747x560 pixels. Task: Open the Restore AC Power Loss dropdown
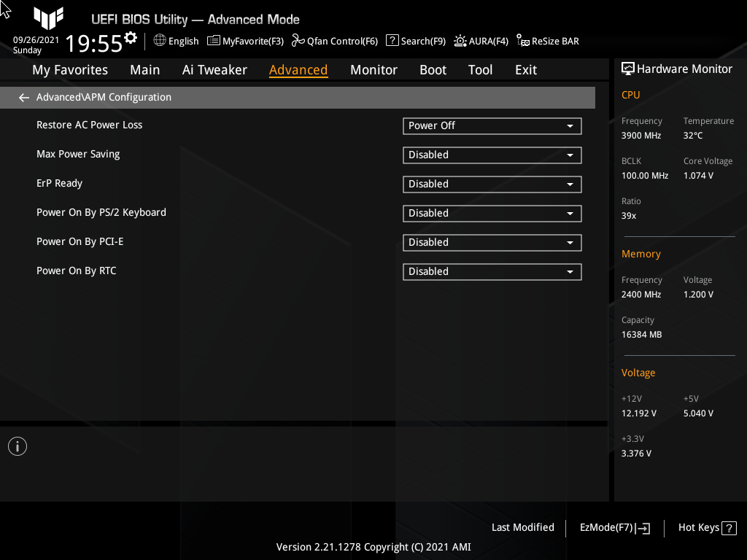coord(492,125)
